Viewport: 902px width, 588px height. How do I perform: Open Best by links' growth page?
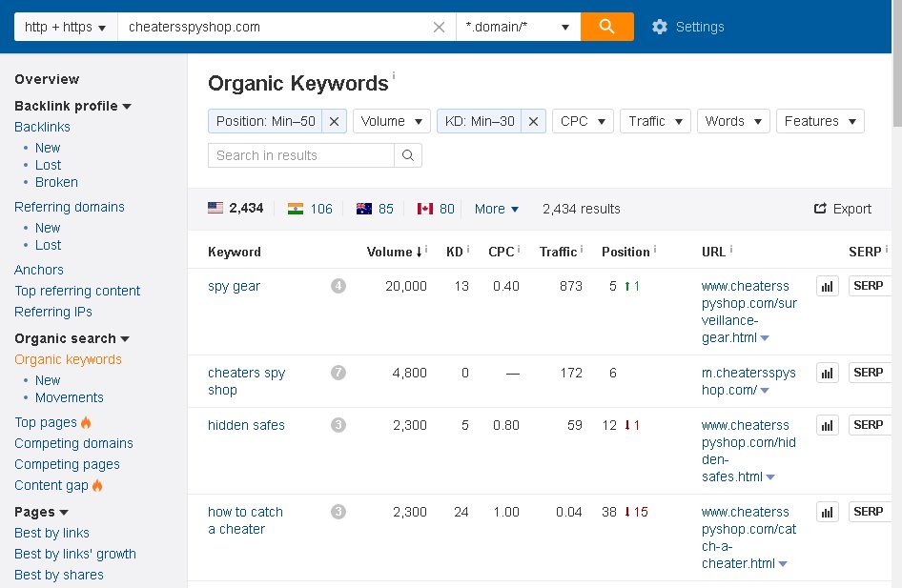75,554
